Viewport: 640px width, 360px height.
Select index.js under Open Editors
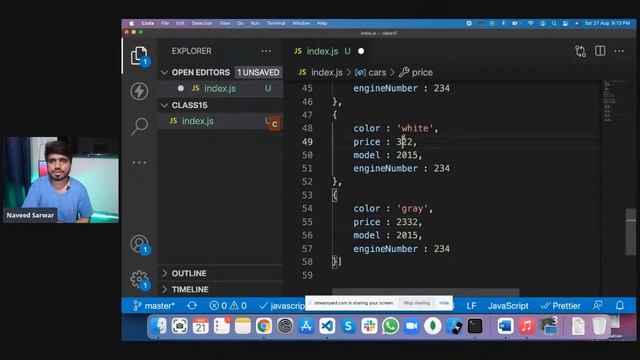pyautogui.click(x=221, y=89)
